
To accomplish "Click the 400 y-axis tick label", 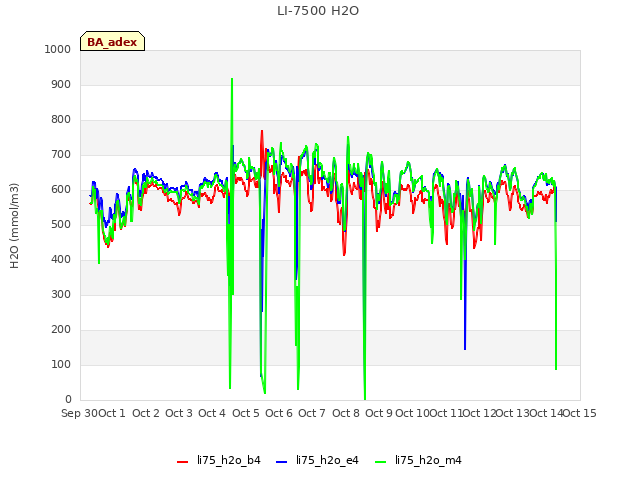I will coord(61,260).
